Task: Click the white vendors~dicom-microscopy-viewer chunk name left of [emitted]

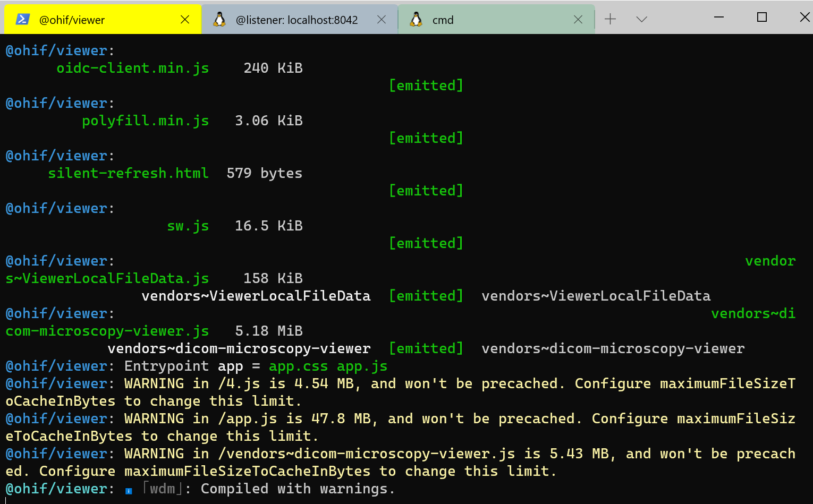Action: 239,348
